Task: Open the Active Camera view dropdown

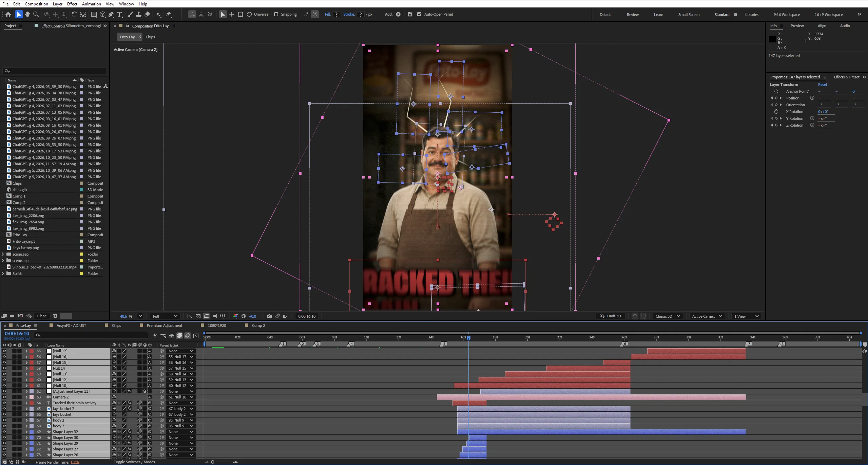Action: (707, 316)
